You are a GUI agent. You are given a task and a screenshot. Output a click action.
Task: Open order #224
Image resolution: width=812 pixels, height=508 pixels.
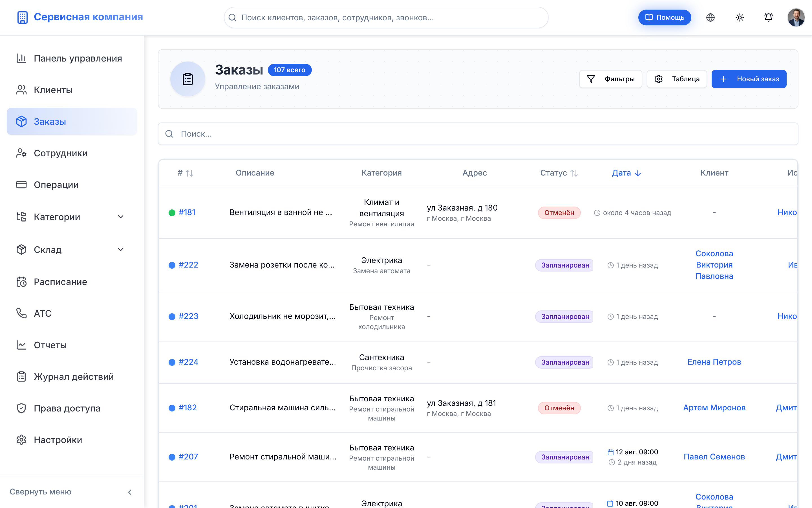188,362
